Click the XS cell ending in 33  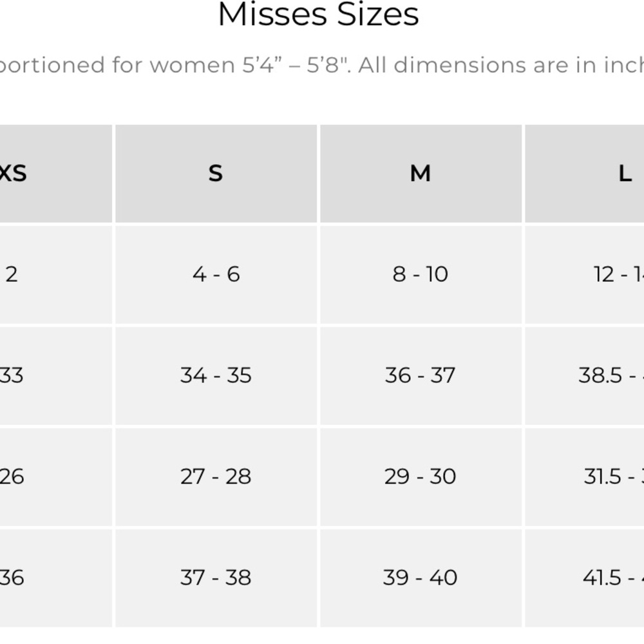coord(12,375)
